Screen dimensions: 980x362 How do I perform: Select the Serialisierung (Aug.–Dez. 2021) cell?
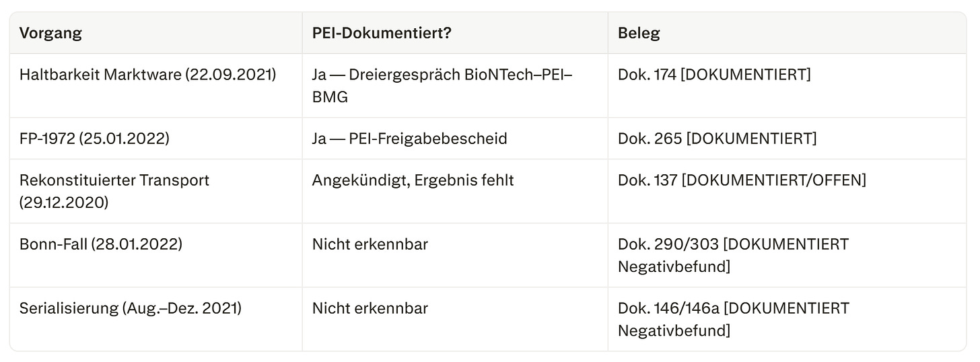(155, 319)
